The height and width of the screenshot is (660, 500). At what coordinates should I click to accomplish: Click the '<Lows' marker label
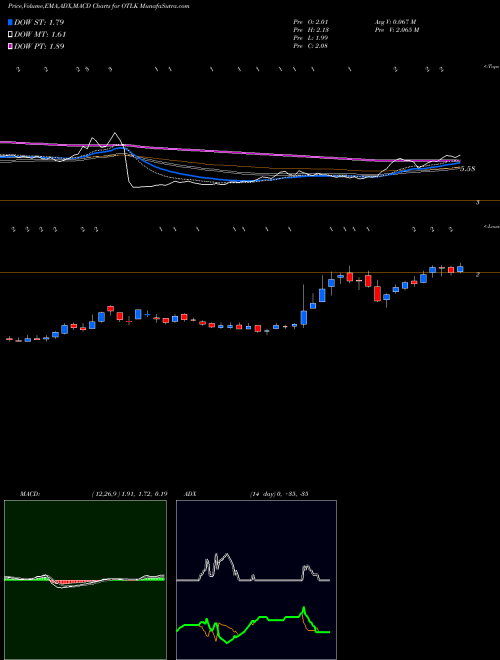click(492, 226)
